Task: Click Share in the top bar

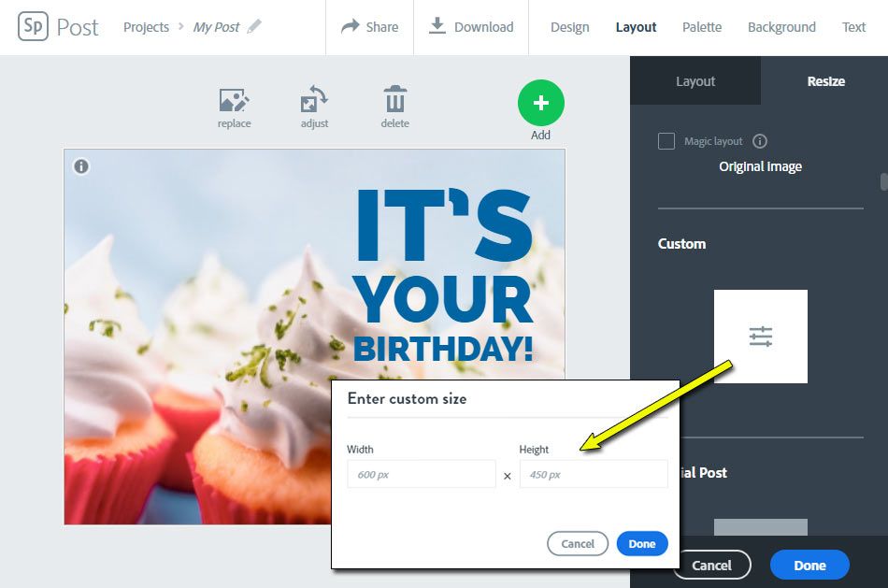Action: 370,26
